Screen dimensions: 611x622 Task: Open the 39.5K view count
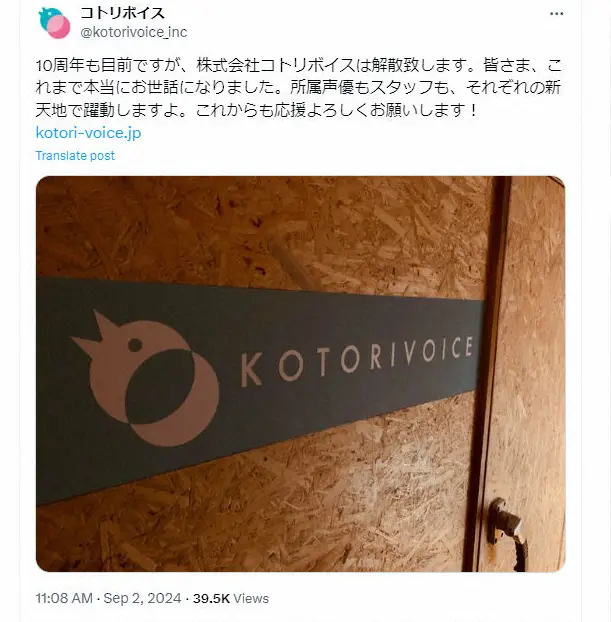point(211,598)
